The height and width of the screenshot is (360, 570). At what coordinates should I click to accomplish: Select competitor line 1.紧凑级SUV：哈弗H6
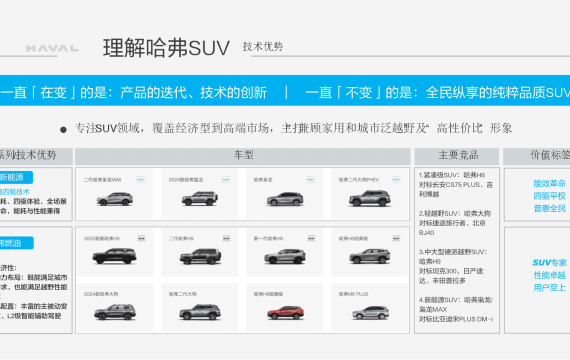452,175
